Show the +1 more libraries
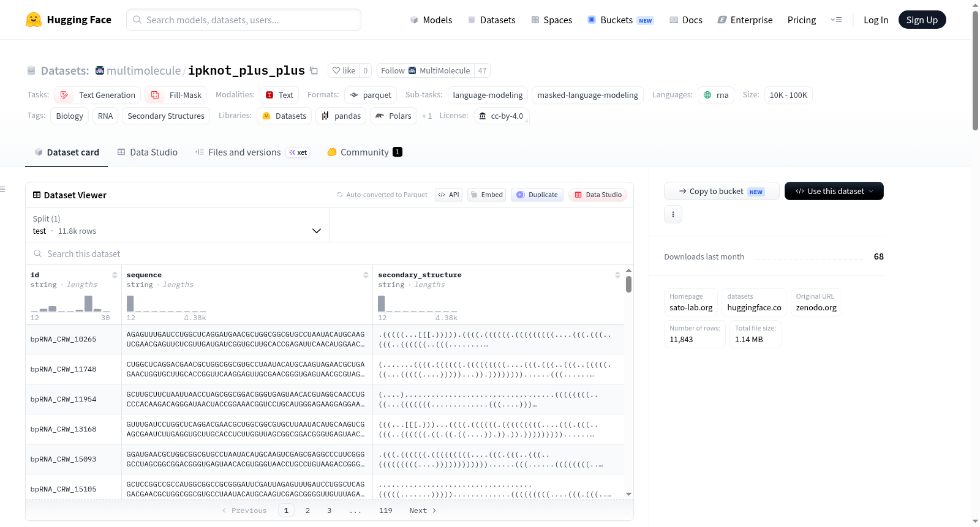The image size is (980, 527). 427,116
